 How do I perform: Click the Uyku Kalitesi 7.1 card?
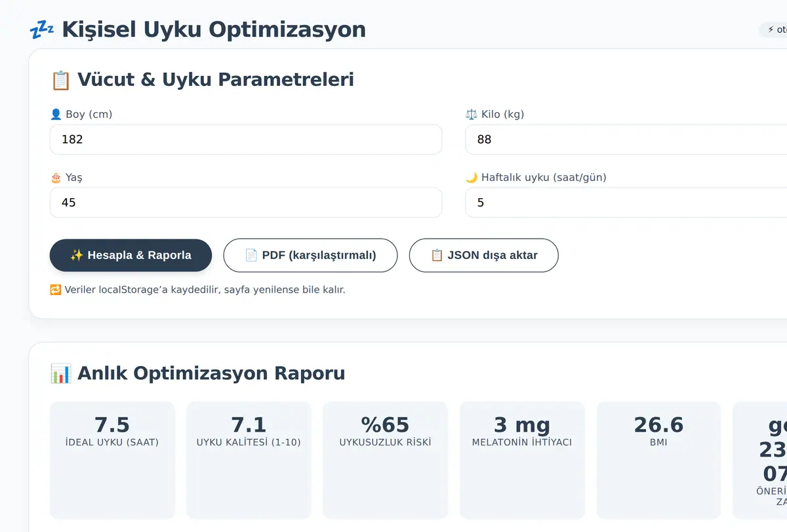point(249,460)
